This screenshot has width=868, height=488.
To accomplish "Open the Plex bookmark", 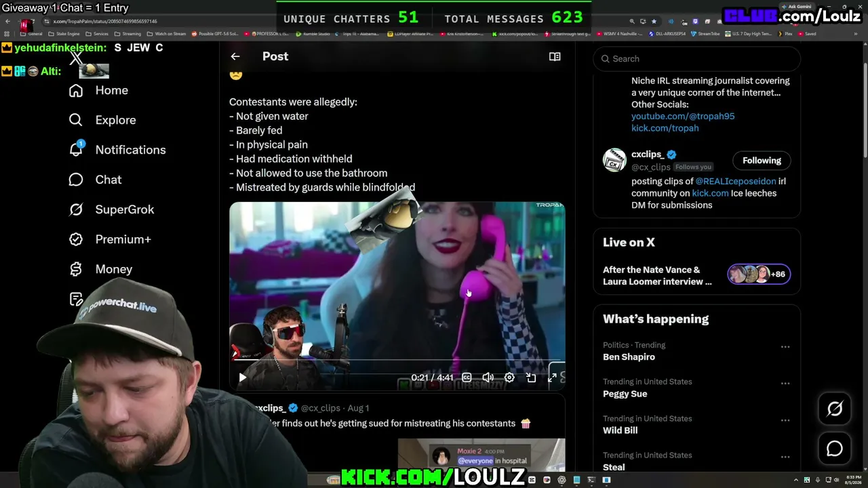I will point(787,33).
